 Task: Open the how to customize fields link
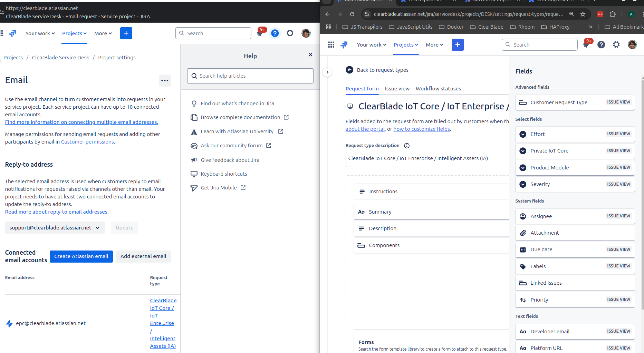pos(422,129)
